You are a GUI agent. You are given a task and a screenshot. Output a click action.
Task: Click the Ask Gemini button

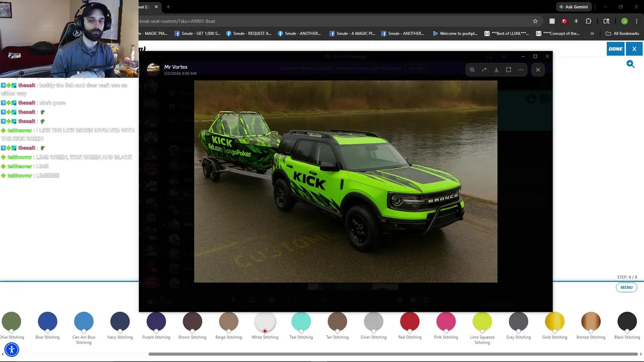coord(573,7)
